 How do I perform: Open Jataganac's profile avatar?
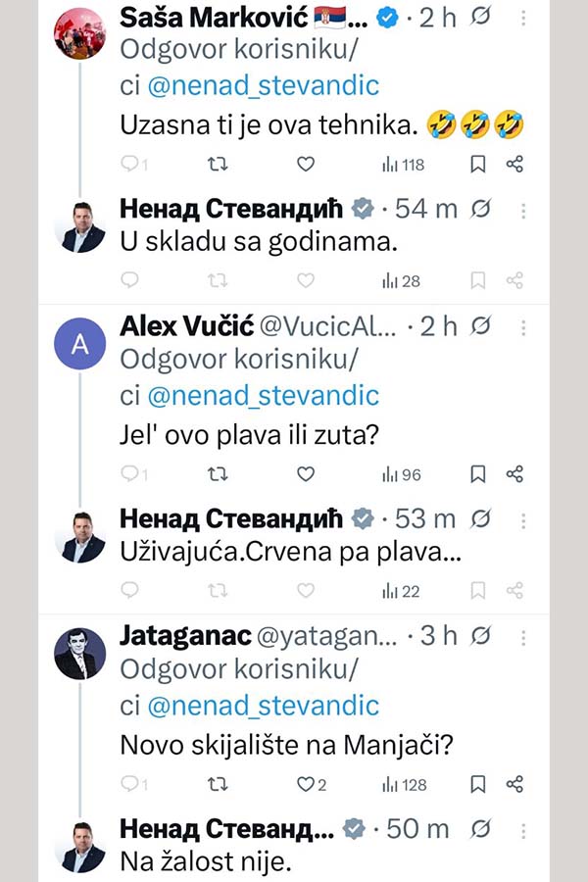pos(80,654)
